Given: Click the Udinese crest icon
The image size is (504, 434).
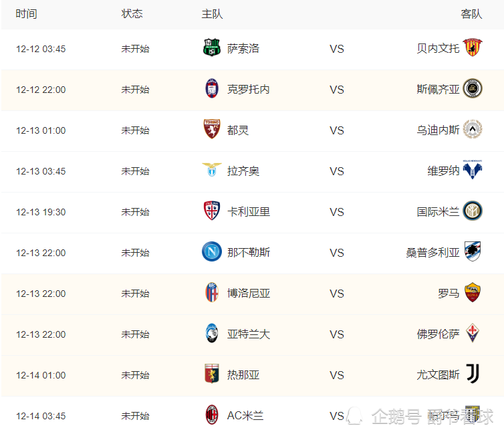Looking at the screenshot, I should click(473, 130).
